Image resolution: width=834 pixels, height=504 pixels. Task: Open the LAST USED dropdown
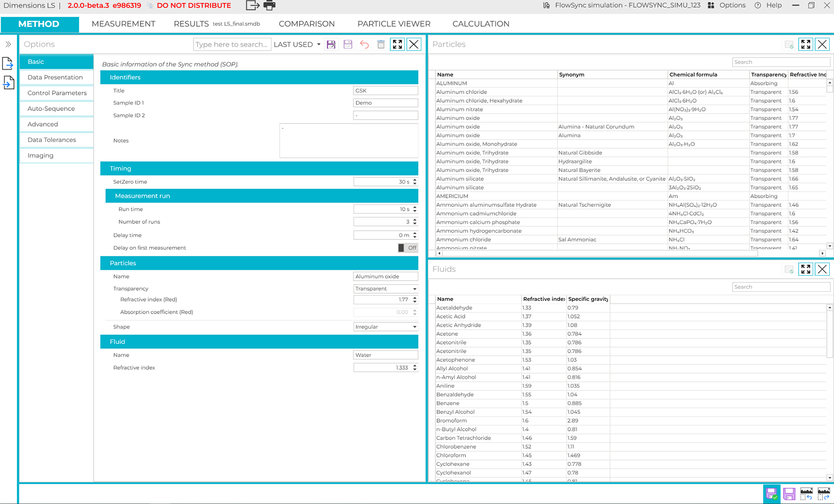pyautogui.click(x=297, y=45)
